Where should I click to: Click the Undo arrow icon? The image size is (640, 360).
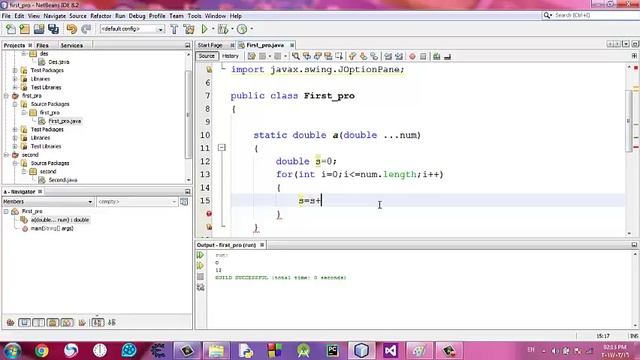tap(71, 29)
